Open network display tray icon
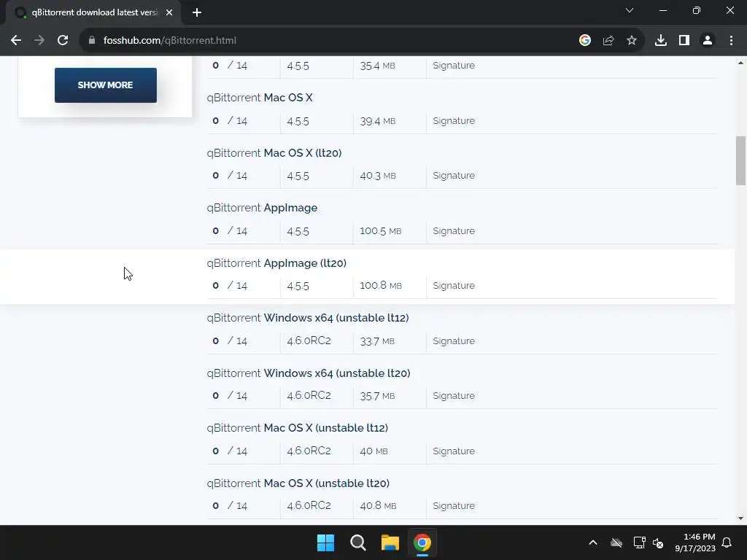Viewport: 747px width, 560px height. pyautogui.click(x=639, y=542)
